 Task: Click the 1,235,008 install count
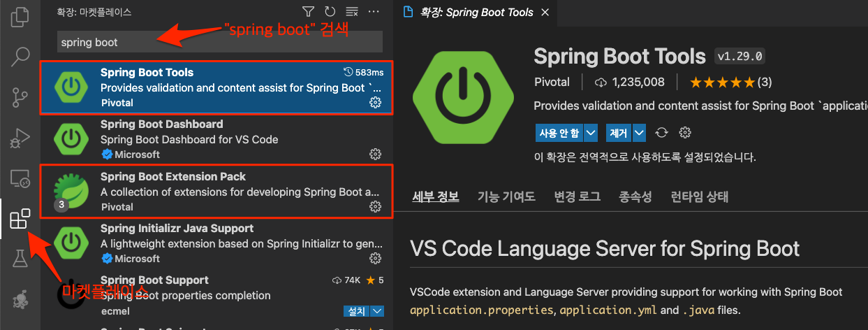pyautogui.click(x=630, y=82)
